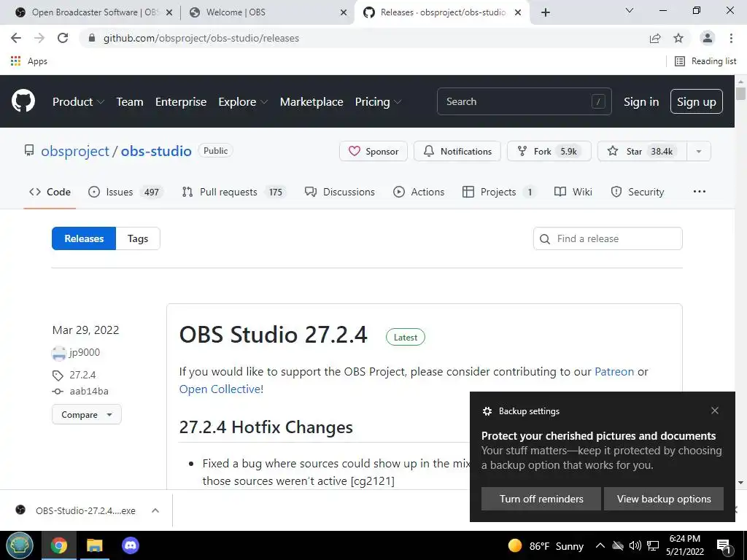Open the volume speaker tray icon
Screen dimensions: 747x560
(x=635, y=545)
